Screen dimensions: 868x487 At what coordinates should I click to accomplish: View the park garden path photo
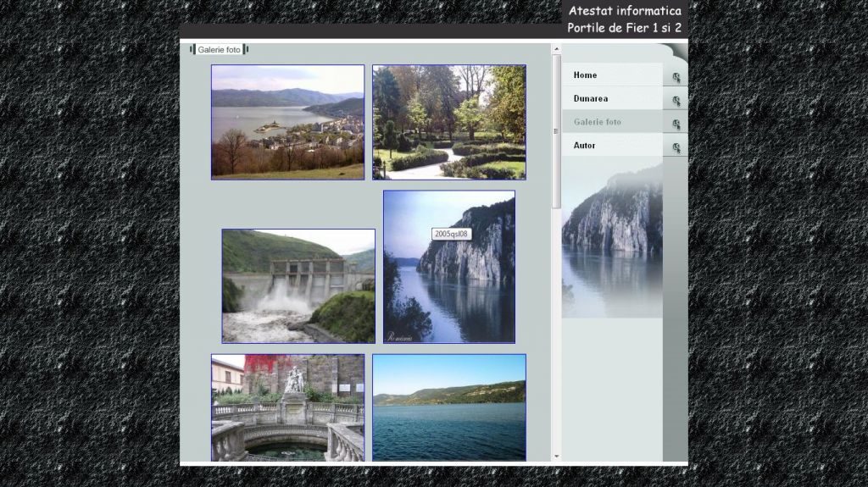click(448, 122)
